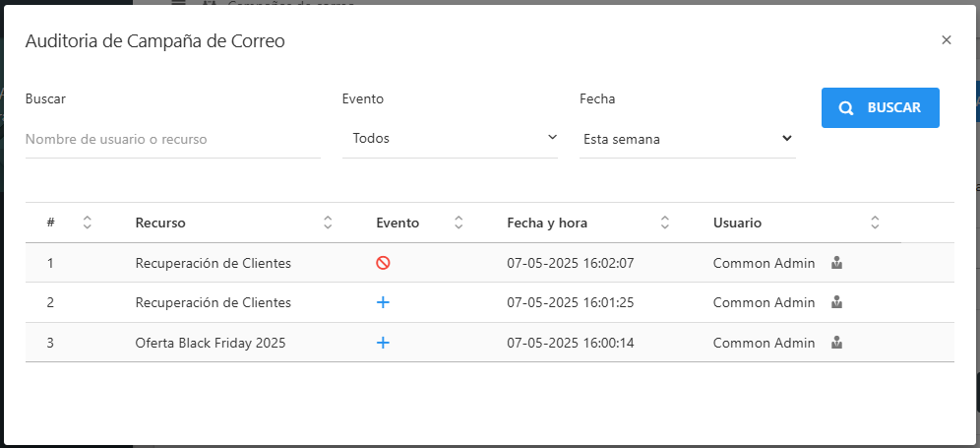This screenshot has height=448, width=980.
Task: Click Common Admin user in row 2
Action: tap(764, 302)
